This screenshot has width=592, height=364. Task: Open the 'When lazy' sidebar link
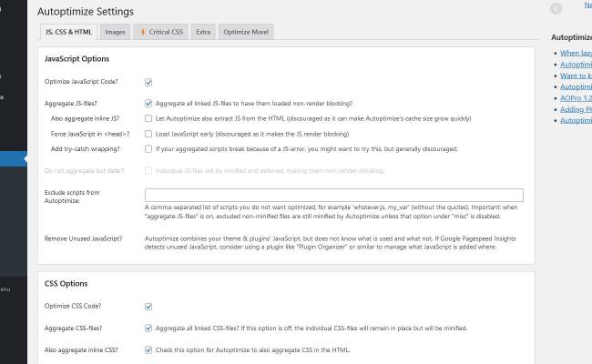click(x=576, y=53)
